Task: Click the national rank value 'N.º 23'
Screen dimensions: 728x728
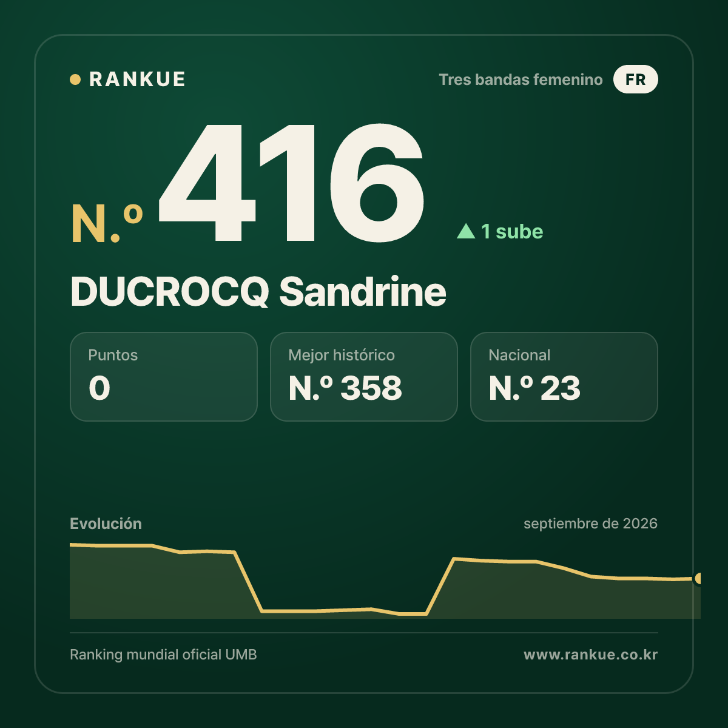Action: (534, 388)
